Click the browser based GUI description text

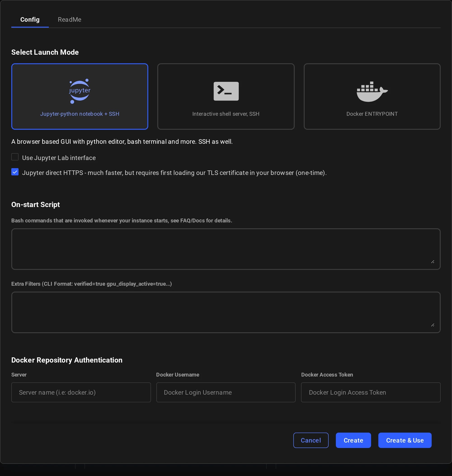tap(122, 141)
